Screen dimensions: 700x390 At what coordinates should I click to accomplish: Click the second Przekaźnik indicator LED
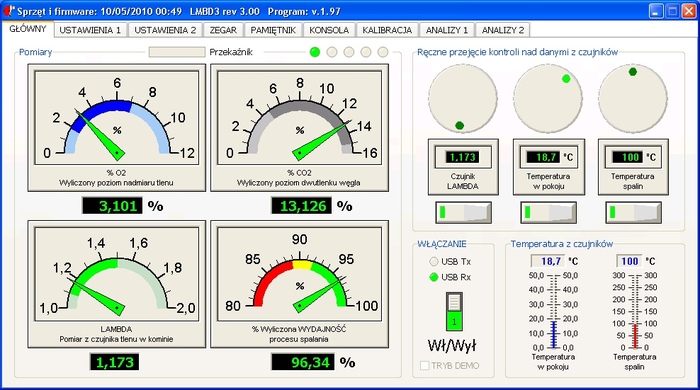332,52
